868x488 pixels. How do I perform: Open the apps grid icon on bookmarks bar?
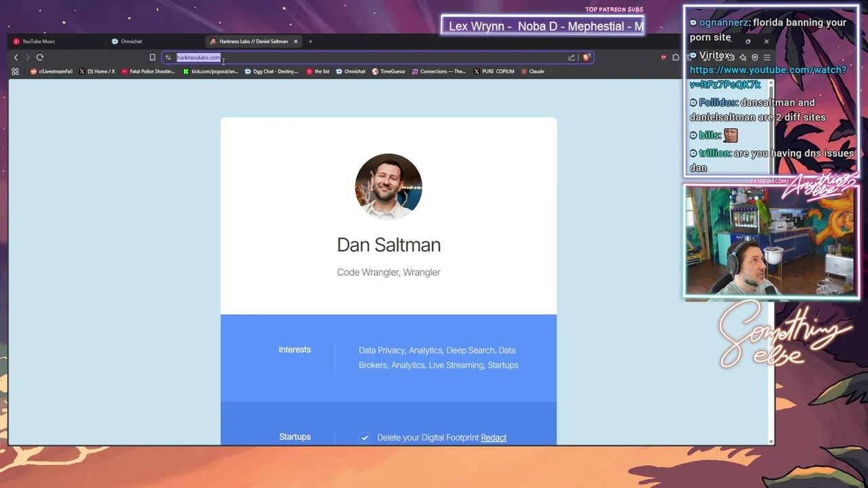click(15, 71)
